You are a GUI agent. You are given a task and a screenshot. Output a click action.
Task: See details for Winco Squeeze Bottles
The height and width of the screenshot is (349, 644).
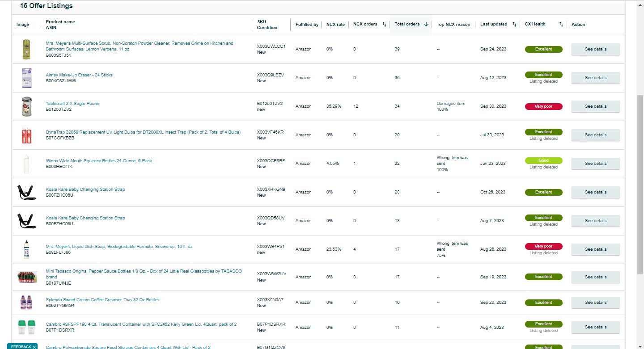tap(596, 164)
